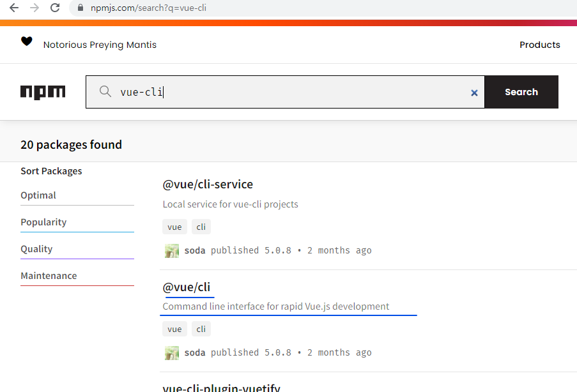The height and width of the screenshot is (392, 577).
Task: Sort packages by Maintenance
Action: (x=49, y=276)
